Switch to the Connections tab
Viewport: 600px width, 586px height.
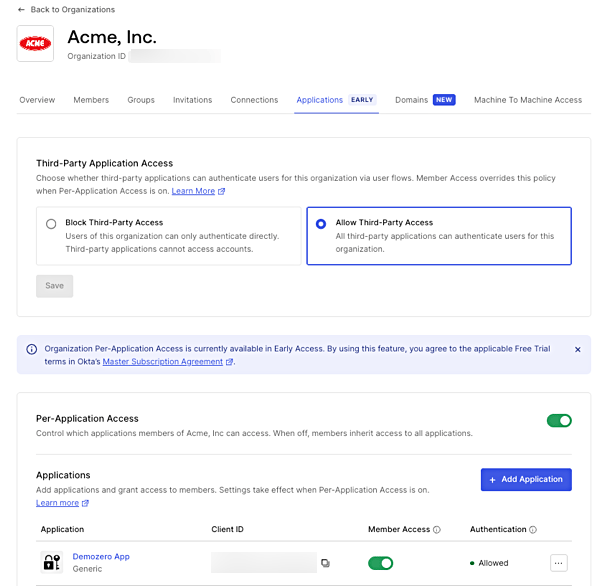(x=254, y=100)
